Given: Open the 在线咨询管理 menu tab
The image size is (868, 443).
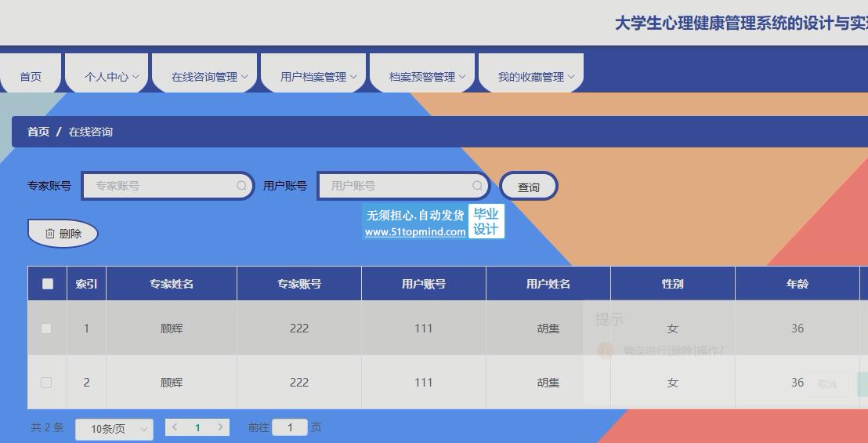Looking at the screenshot, I should (x=204, y=73).
